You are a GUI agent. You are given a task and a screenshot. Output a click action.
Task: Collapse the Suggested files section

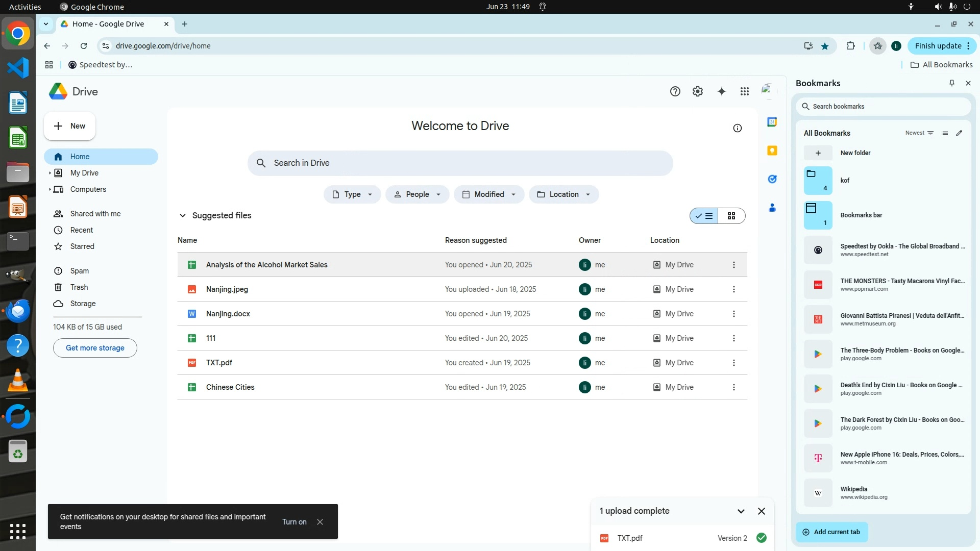tap(182, 216)
